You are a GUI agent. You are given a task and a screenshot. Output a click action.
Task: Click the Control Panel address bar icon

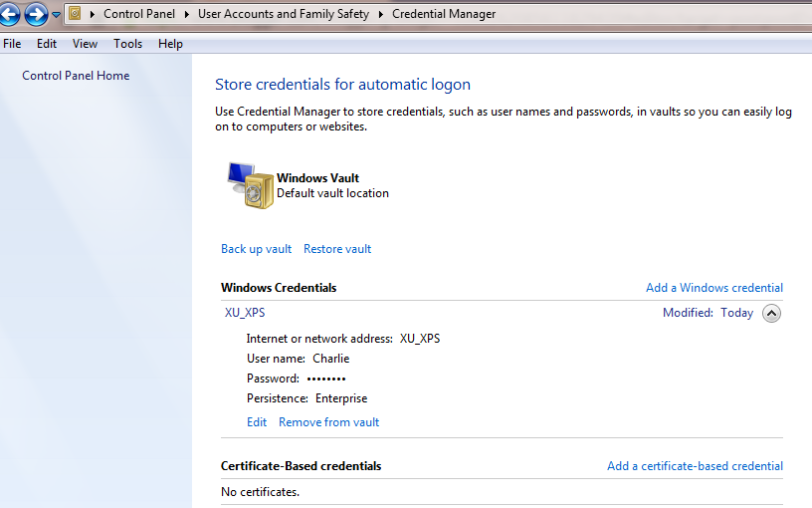[x=75, y=14]
